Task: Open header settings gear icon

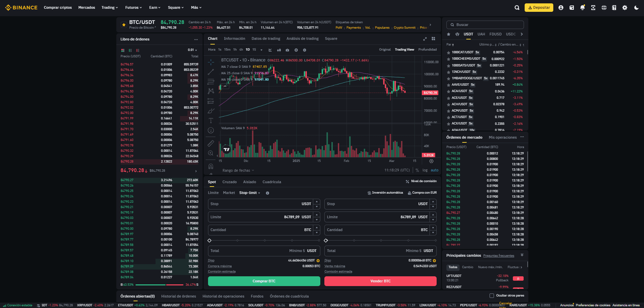Action: (625, 7)
